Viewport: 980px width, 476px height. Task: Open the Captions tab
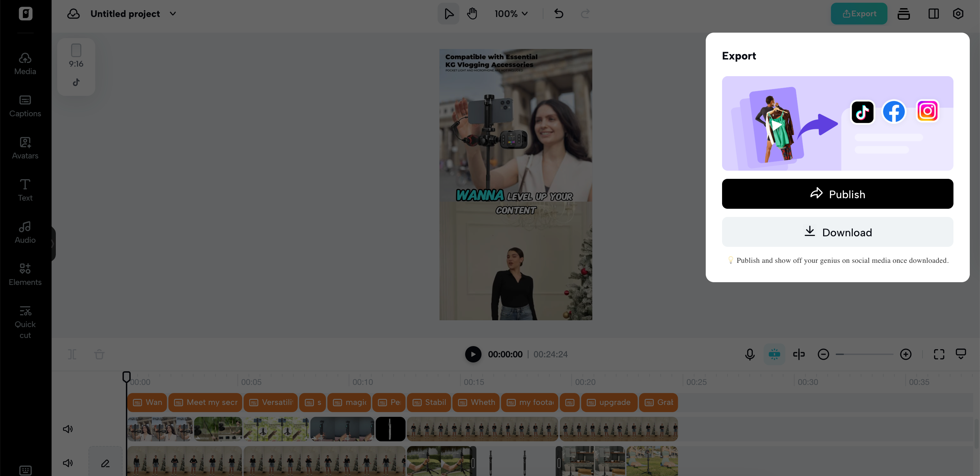tap(25, 106)
